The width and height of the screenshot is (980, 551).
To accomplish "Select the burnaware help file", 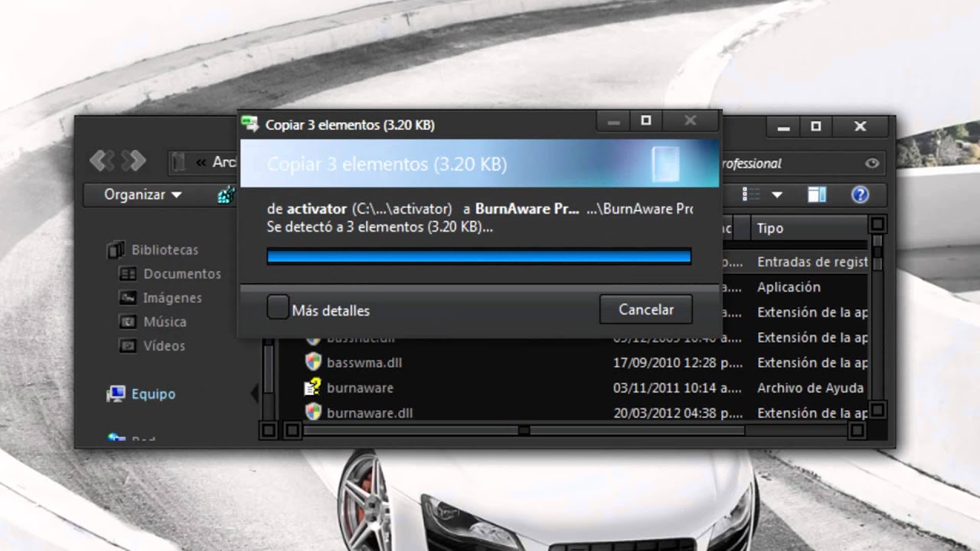I will pyautogui.click(x=360, y=387).
